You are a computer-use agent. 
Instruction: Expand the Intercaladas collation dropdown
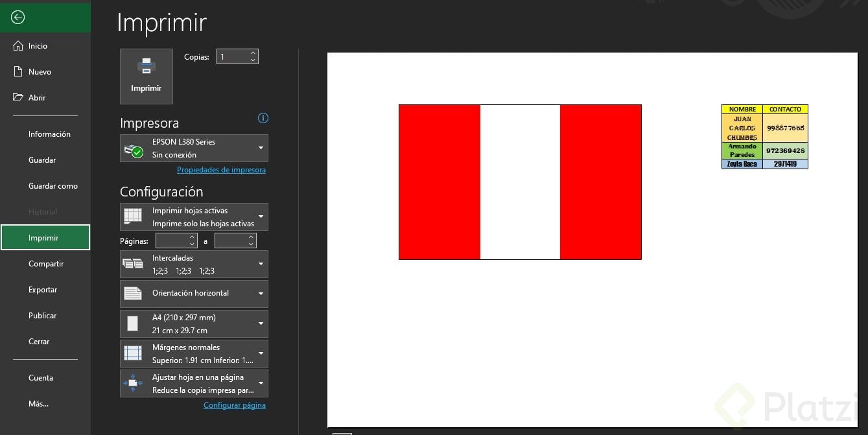tap(194, 264)
